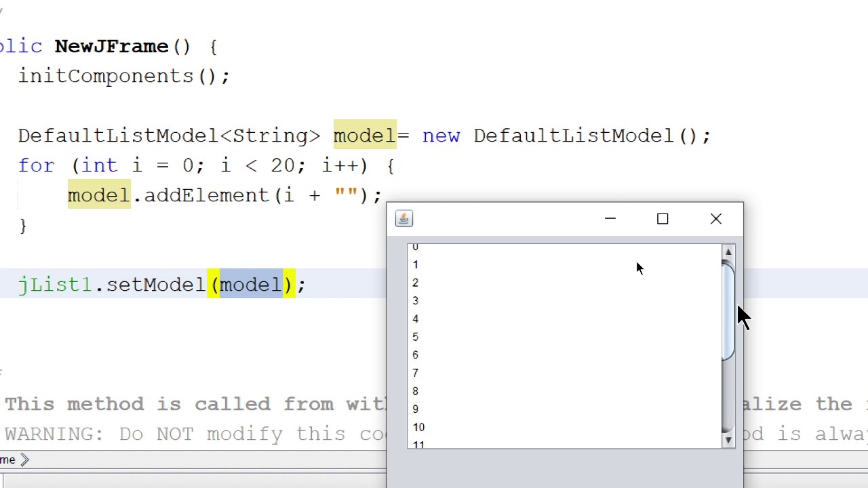This screenshot has height=488, width=868.
Task: Click the list scrollbar down arrow
Action: click(728, 440)
